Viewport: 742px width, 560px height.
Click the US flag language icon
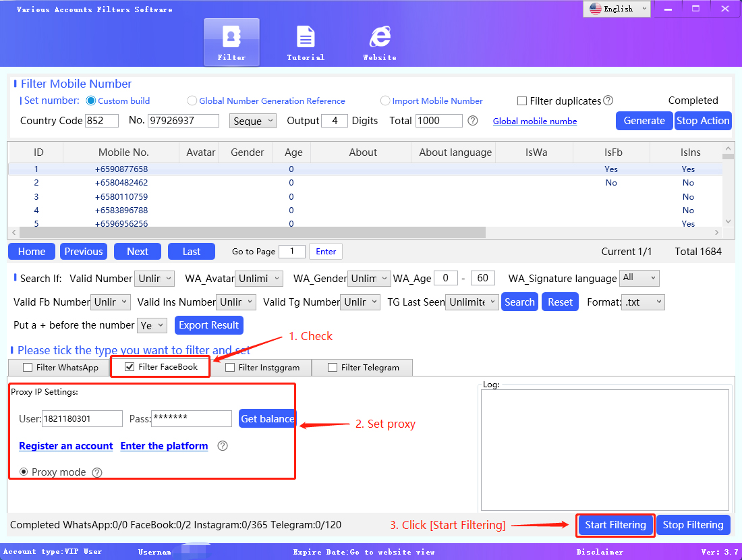[x=596, y=9]
